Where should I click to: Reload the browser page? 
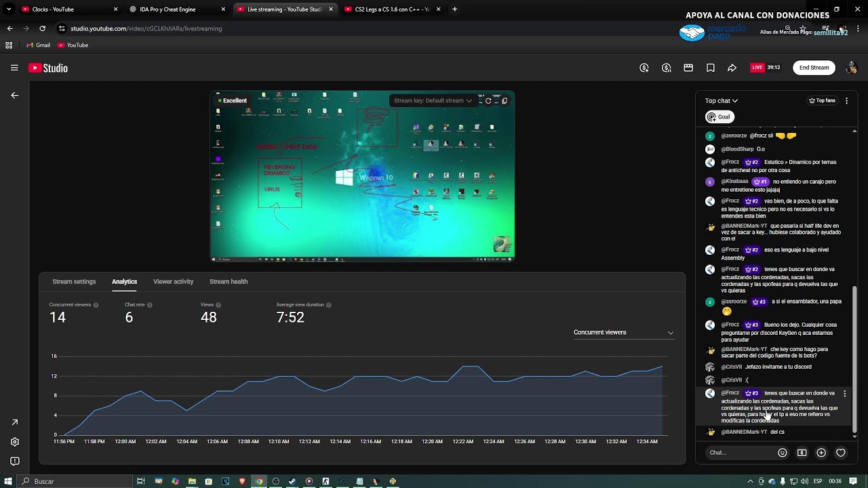pos(42,28)
